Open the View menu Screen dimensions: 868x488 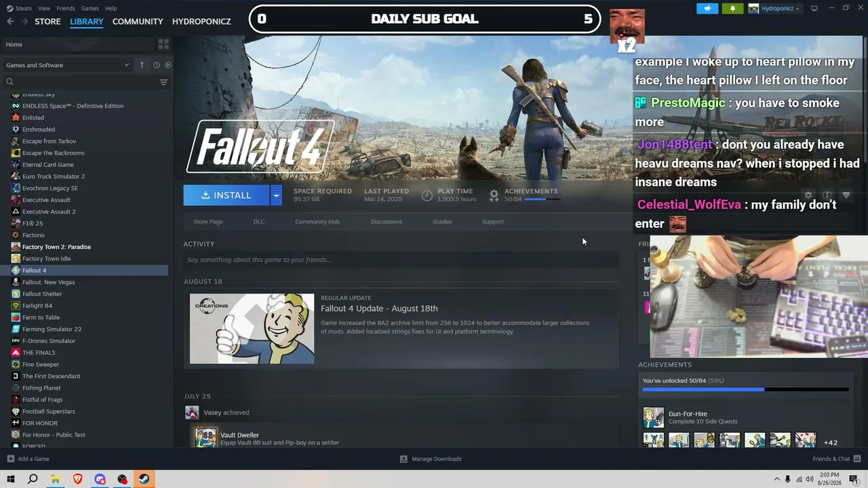[x=44, y=8]
